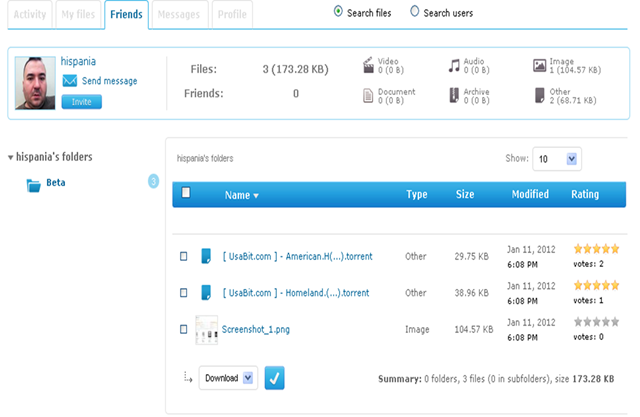
Task: Open the Screenshot_1.png thumbnail
Action: [x=207, y=330]
